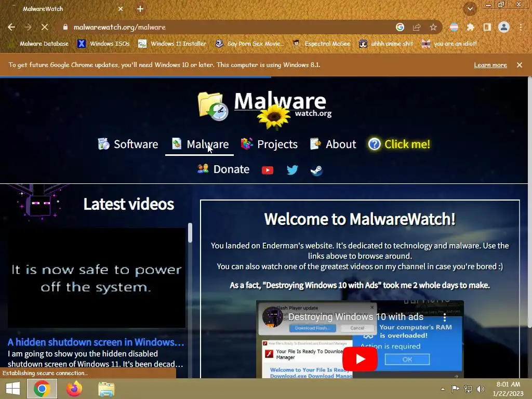Go back using the browser back arrow
The image size is (532, 399).
click(11, 27)
